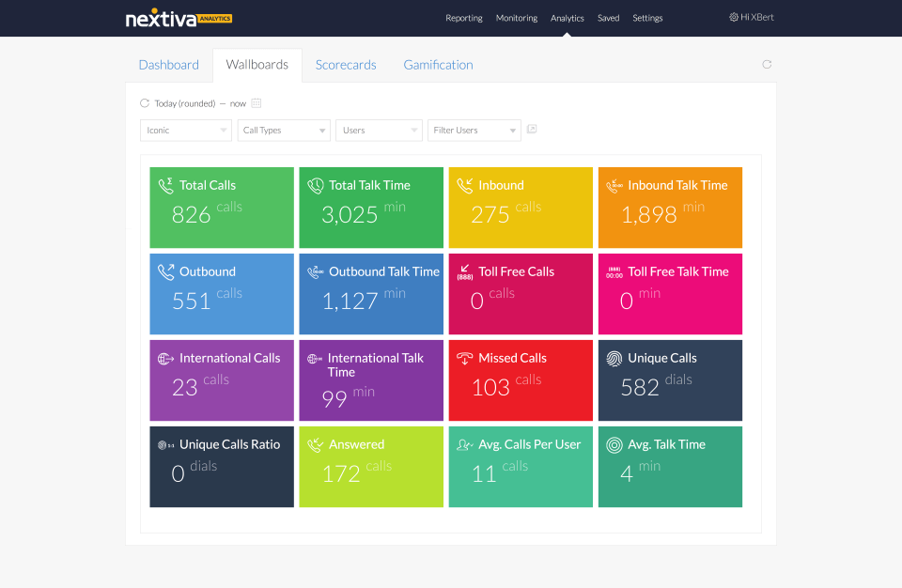Click the 582 Unique Calls value
Viewport: 902px width, 588px height.
(x=640, y=387)
